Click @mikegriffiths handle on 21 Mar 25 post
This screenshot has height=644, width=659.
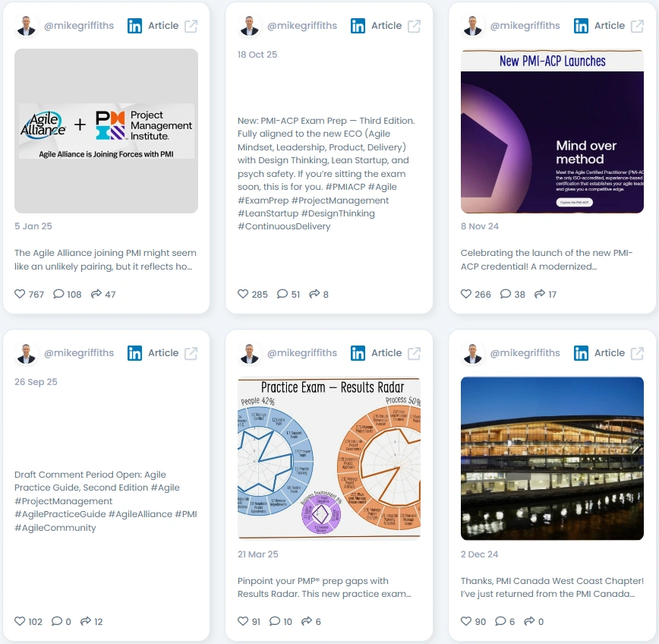click(x=301, y=352)
